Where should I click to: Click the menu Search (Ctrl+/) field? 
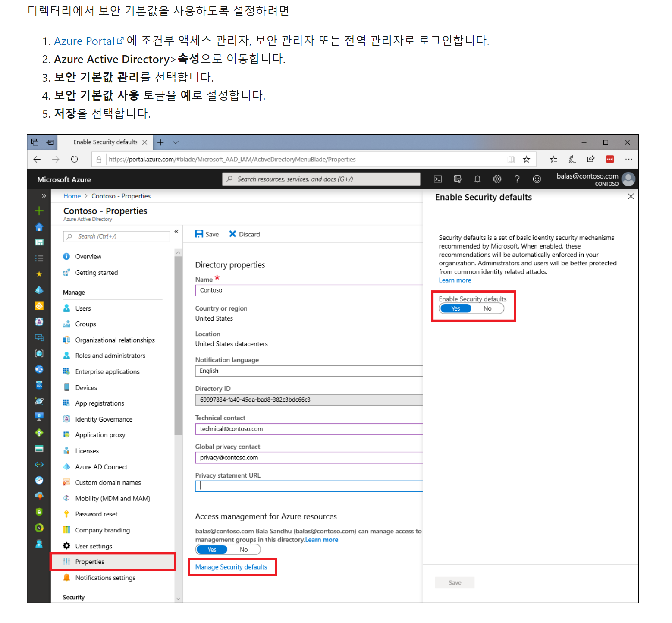tap(116, 236)
